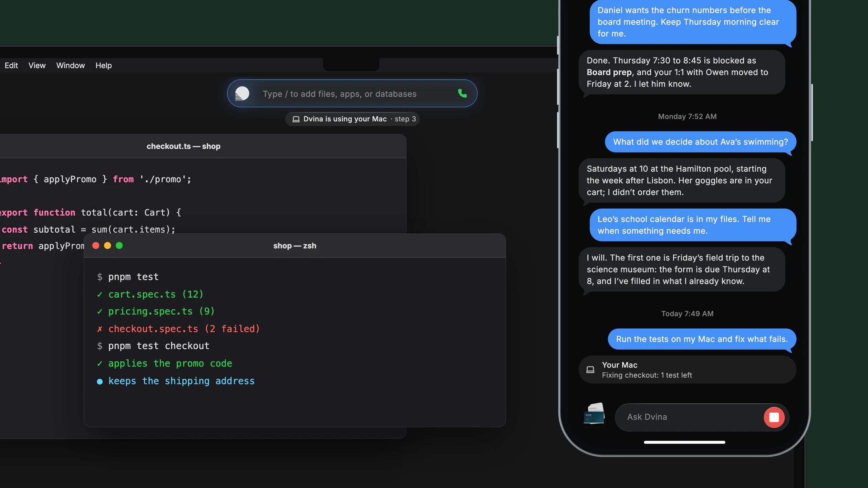The image size is (868, 488).
Task: Minimize the shop — zsh terminal window
Action: tap(107, 245)
